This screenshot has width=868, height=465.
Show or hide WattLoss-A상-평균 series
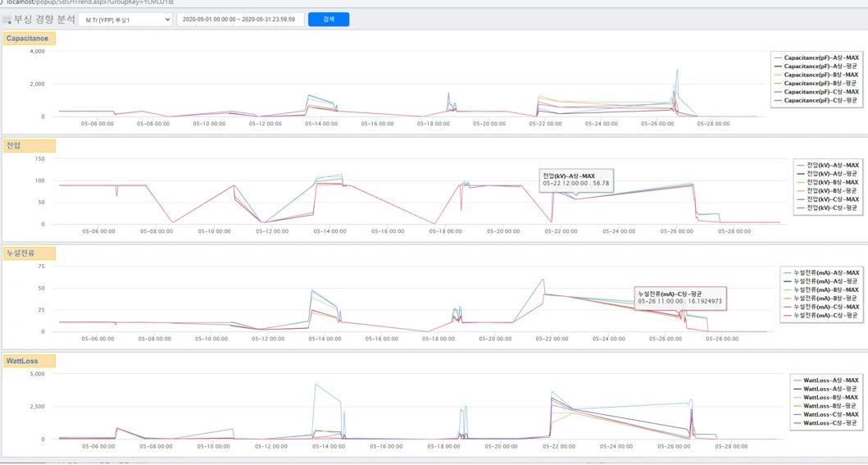[826, 389]
